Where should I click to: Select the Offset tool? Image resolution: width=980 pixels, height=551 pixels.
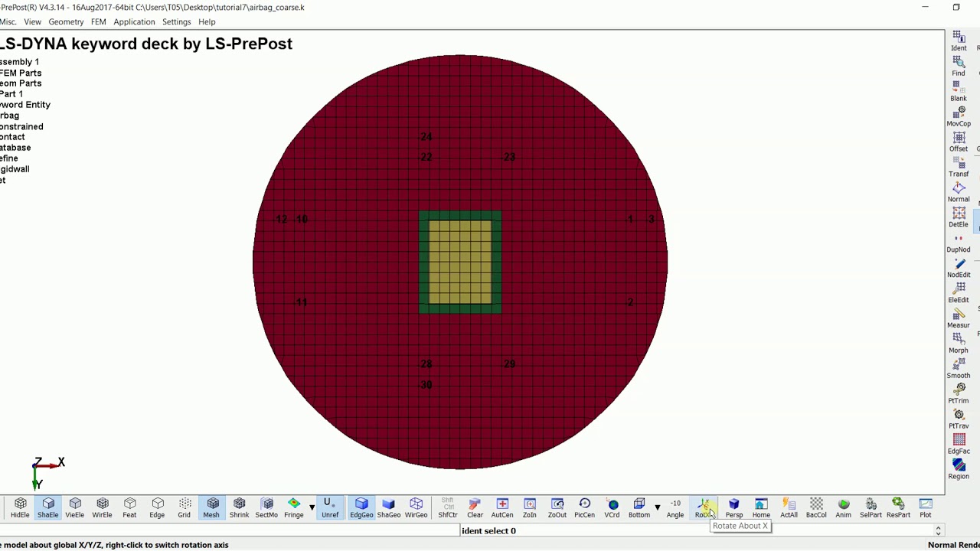959,142
